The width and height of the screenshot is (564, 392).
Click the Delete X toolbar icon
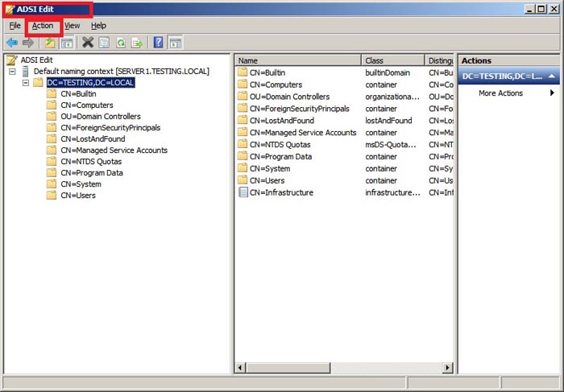[88, 43]
